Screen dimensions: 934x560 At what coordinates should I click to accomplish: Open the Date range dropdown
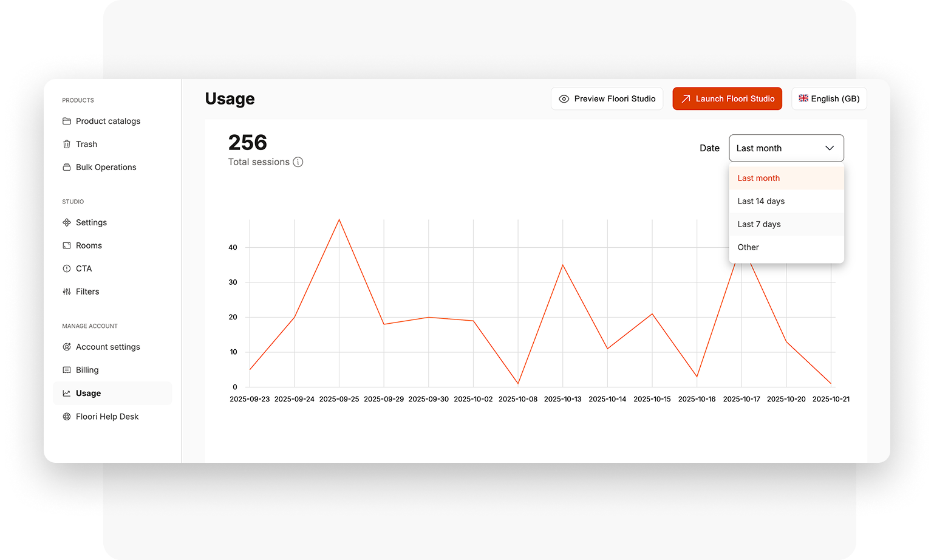pos(786,148)
